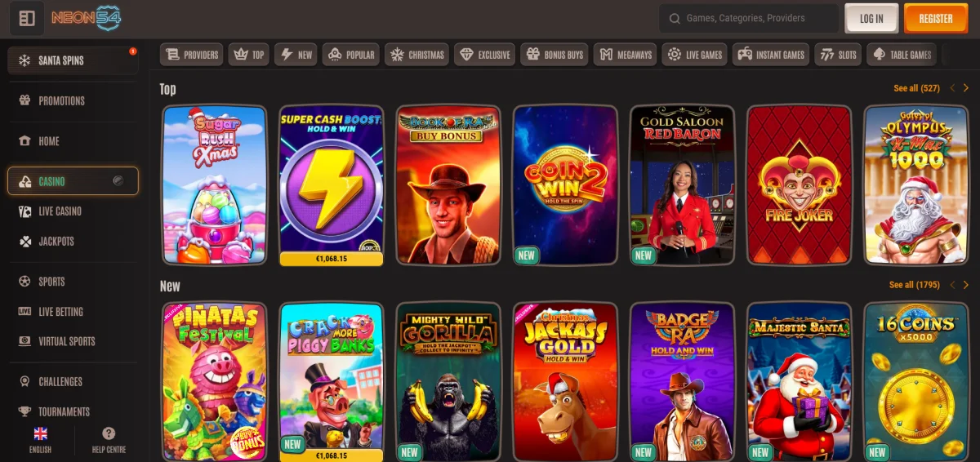Open the Majestic Santa game
Viewport: 980px width, 462px height.
click(800, 382)
